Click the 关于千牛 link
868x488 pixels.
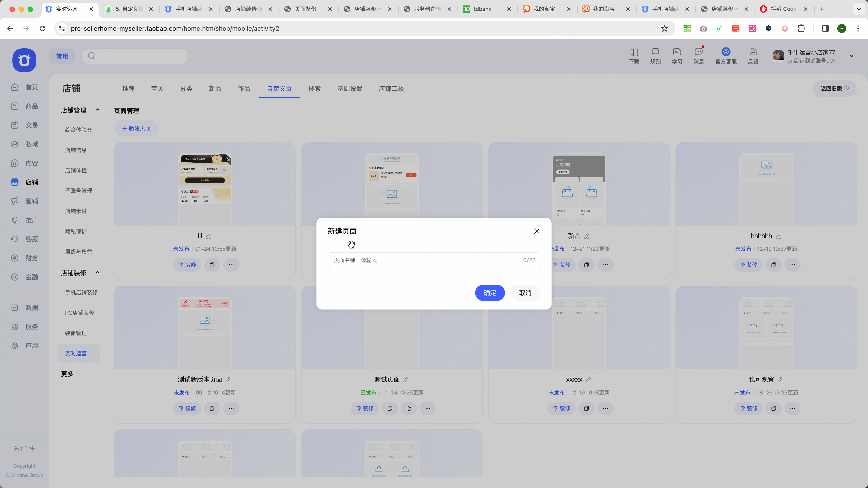click(x=24, y=448)
